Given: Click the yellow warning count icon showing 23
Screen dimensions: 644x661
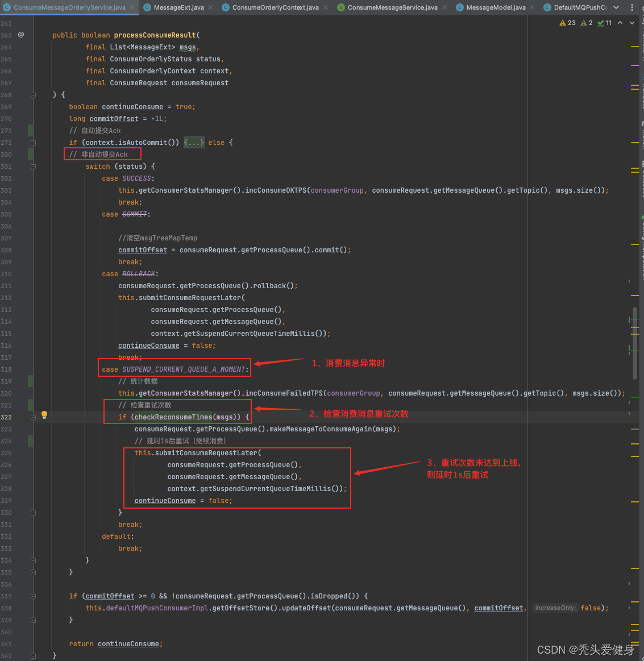Looking at the screenshot, I should tap(568, 23).
